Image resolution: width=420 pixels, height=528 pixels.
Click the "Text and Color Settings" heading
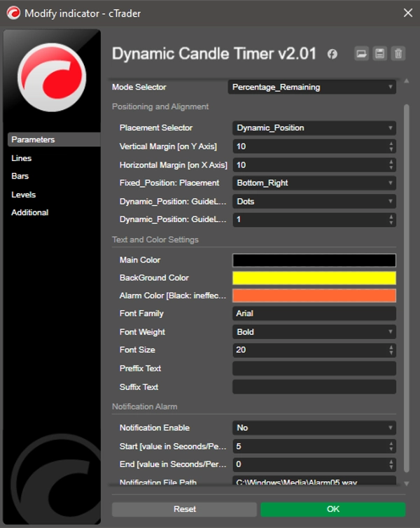(x=155, y=239)
